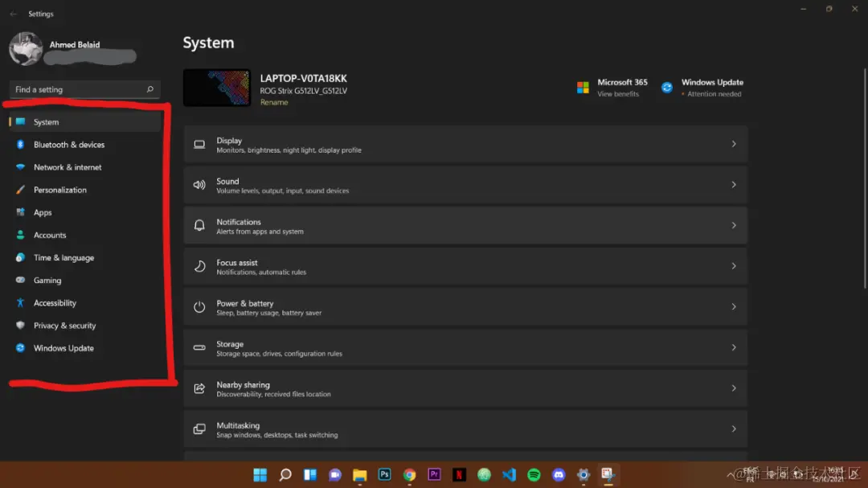Image resolution: width=868 pixels, height=488 pixels.
Task: Click the ROG Strix G512LV_G512LV model text
Action: 303,91
